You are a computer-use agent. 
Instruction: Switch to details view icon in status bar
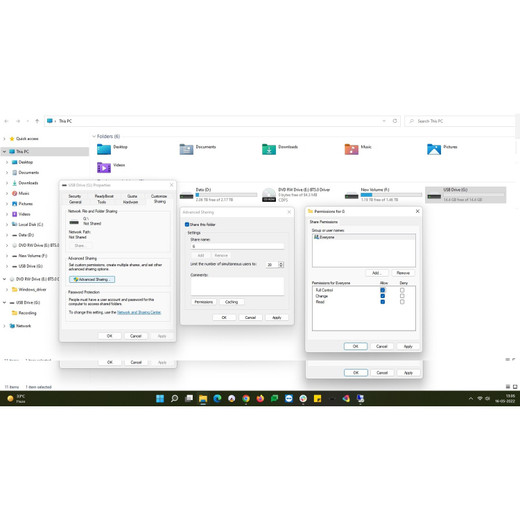pos(508,386)
